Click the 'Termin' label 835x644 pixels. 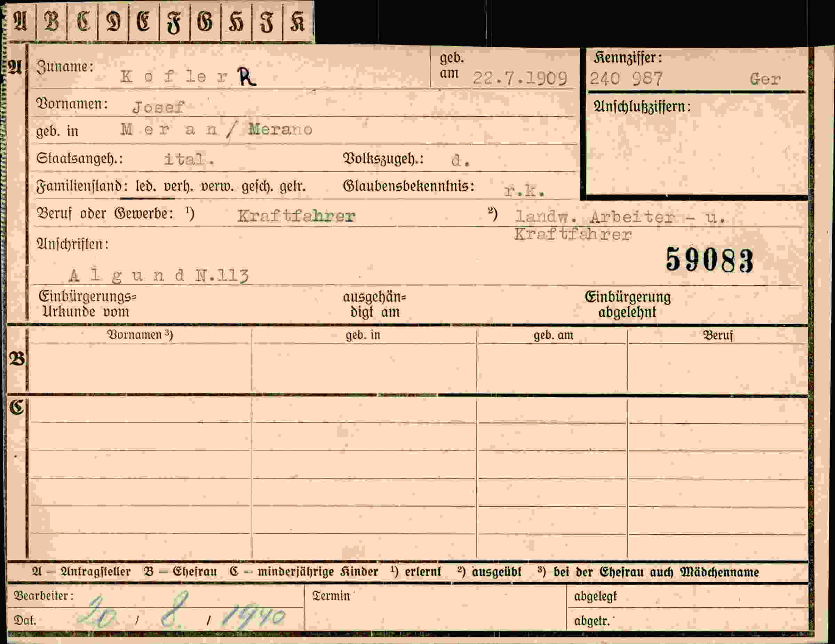coord(331,596)
